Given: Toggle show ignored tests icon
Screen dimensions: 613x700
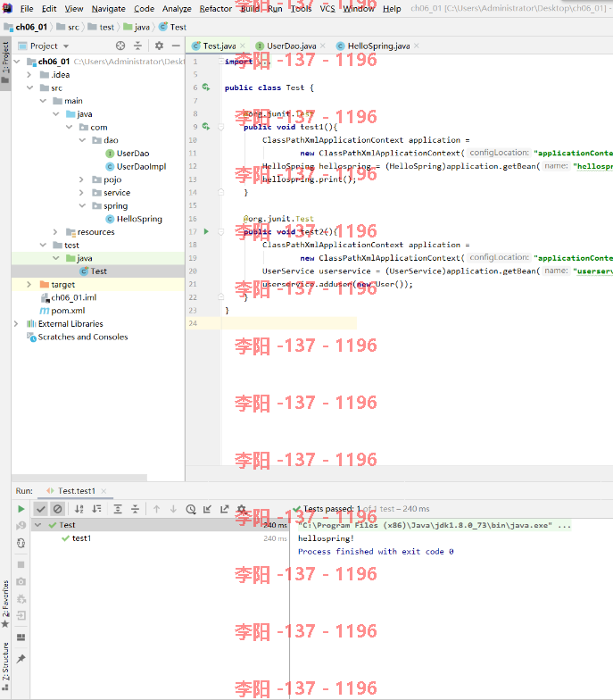Looking at the screenshot, I should 57,509.
